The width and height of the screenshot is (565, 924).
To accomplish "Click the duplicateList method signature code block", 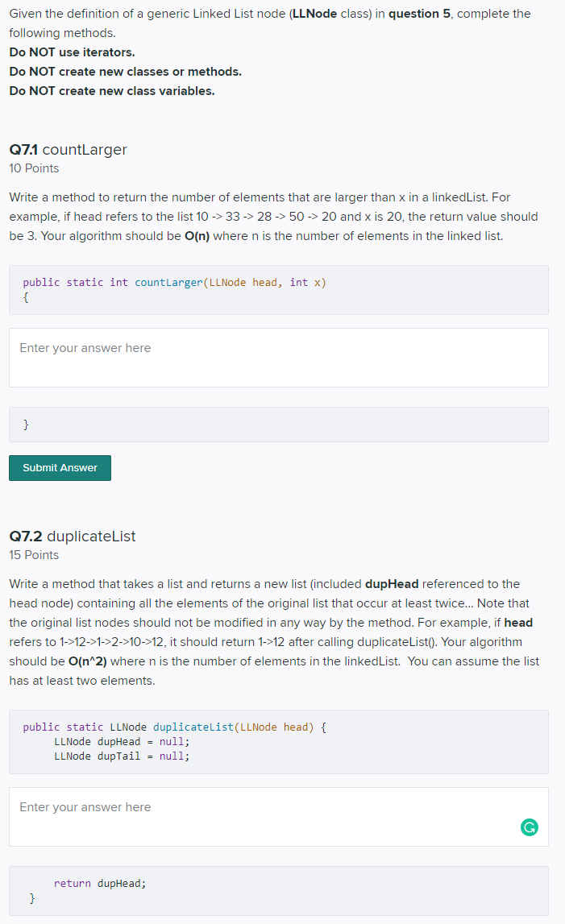I will coord(278,741).
